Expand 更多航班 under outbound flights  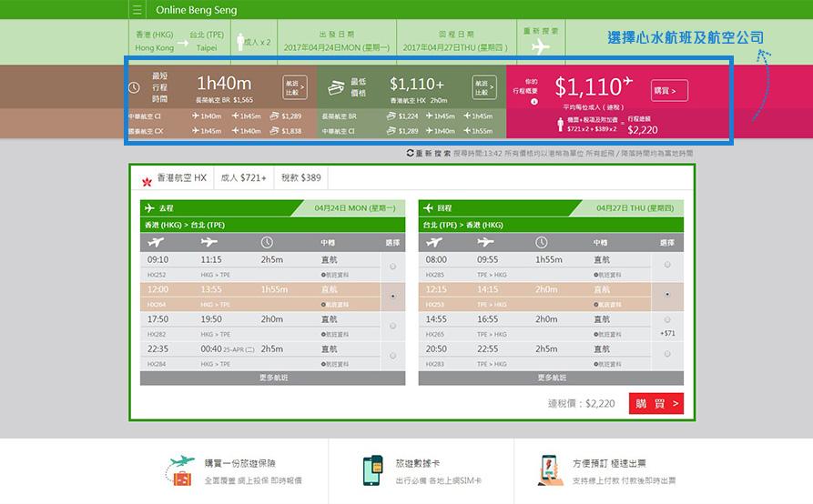pyautogui.click(x=273, y=378)
